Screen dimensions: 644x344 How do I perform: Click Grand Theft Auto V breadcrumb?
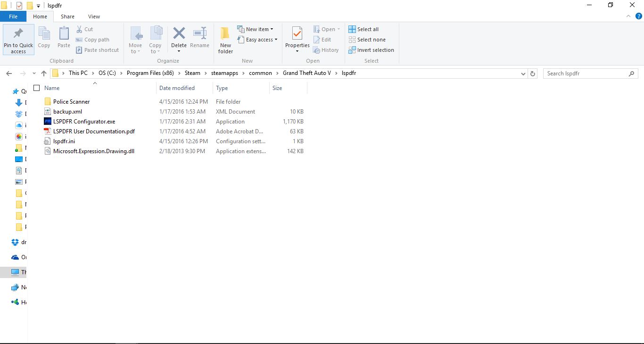coord(307,73)
